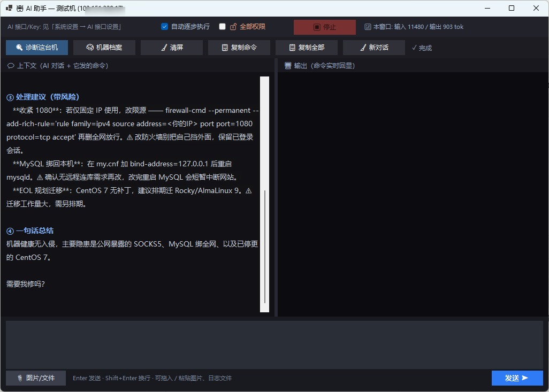Toggle the 自动逐步执行 checkbox

click(x=165, y=27)
